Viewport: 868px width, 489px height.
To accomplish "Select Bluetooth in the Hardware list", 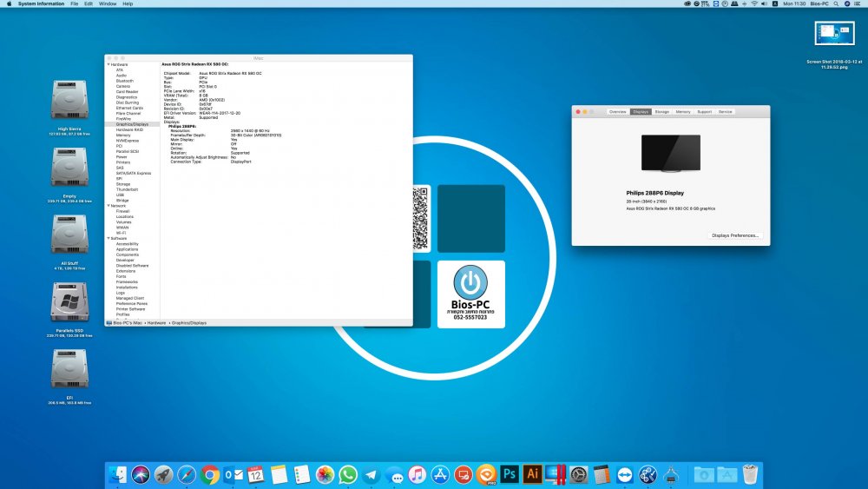I will coord(124,81).
